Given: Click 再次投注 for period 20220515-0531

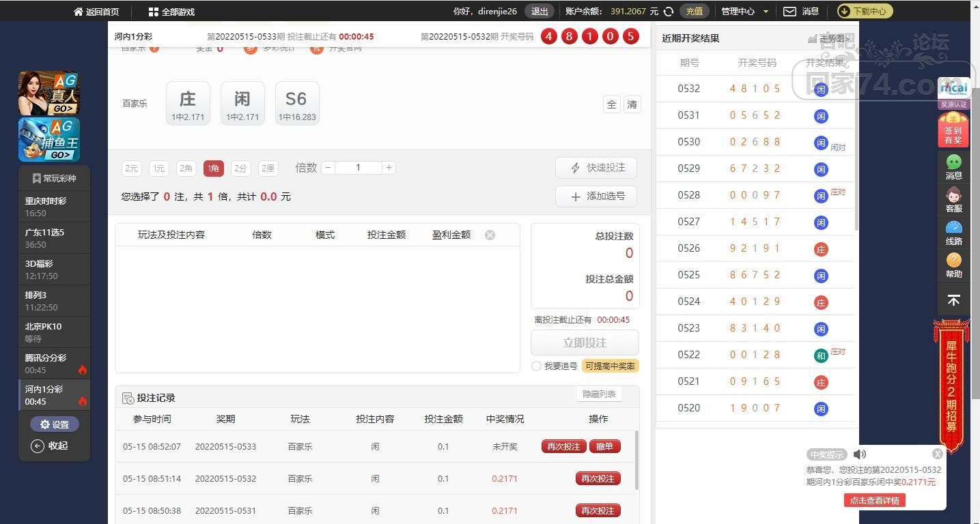Looking at the screenshot, I should click(598, 511).
